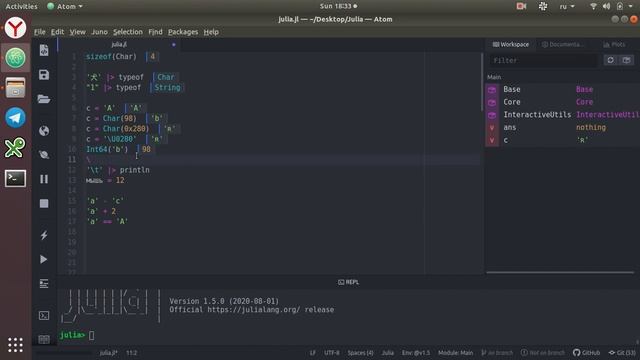Viewport: 640px width, 360px height.
Task: Open the File menu
Action: coord(40,32)
